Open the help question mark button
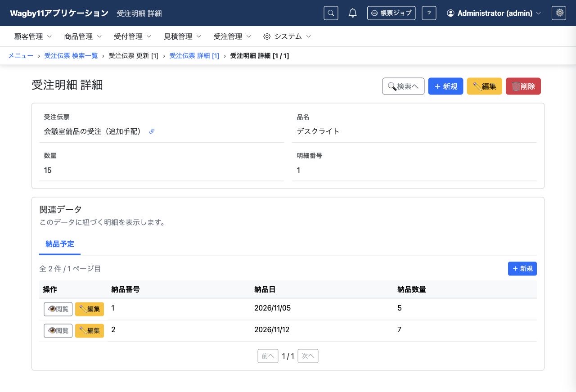 (x=429, y=13)
